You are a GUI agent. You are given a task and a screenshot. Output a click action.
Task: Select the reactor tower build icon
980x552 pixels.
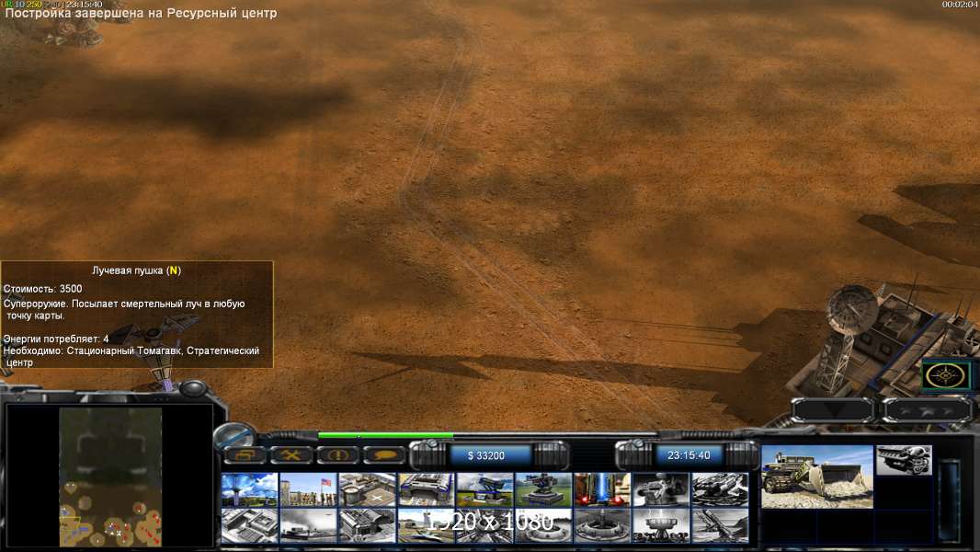pyautogui.click(x=249, y=489)
